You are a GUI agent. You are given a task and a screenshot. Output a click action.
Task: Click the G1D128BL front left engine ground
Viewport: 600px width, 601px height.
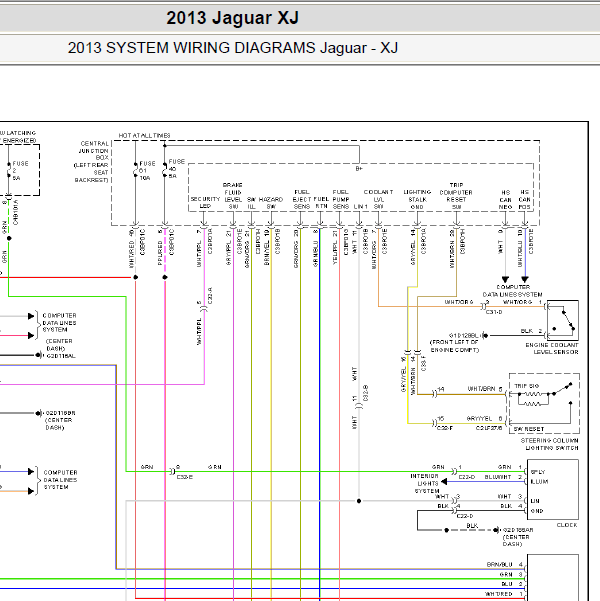click(485, 335)
